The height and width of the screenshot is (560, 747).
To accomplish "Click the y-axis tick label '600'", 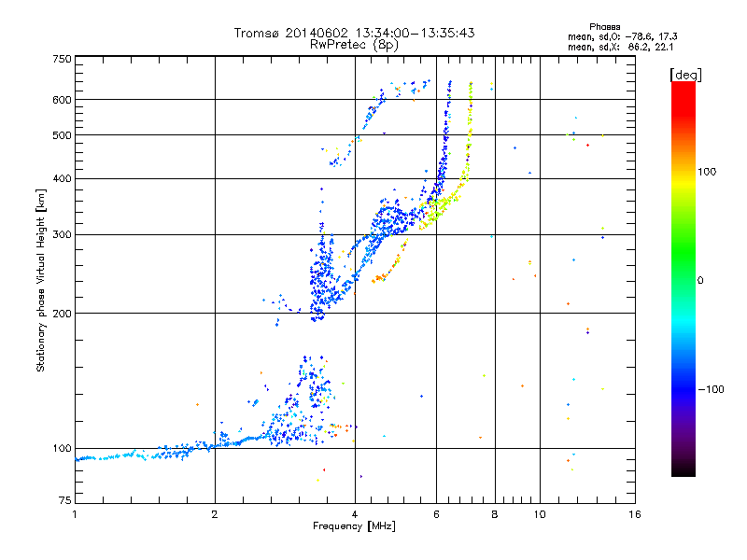I will 62,100.
